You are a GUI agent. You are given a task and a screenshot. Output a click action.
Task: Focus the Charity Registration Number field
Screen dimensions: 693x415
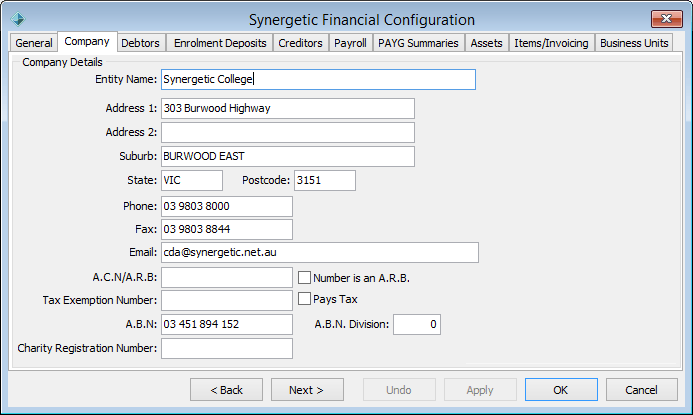[x=227, y=348]
